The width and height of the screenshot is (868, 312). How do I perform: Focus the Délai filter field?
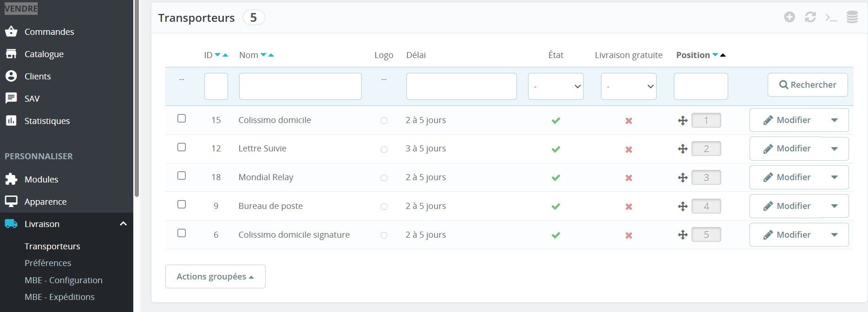tap(462, 86)
